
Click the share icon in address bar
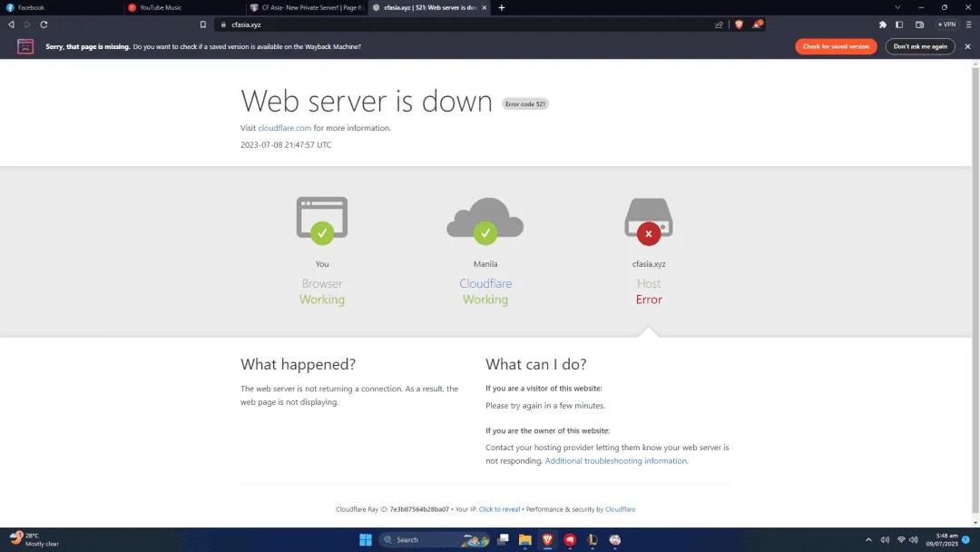click(719, 25)
